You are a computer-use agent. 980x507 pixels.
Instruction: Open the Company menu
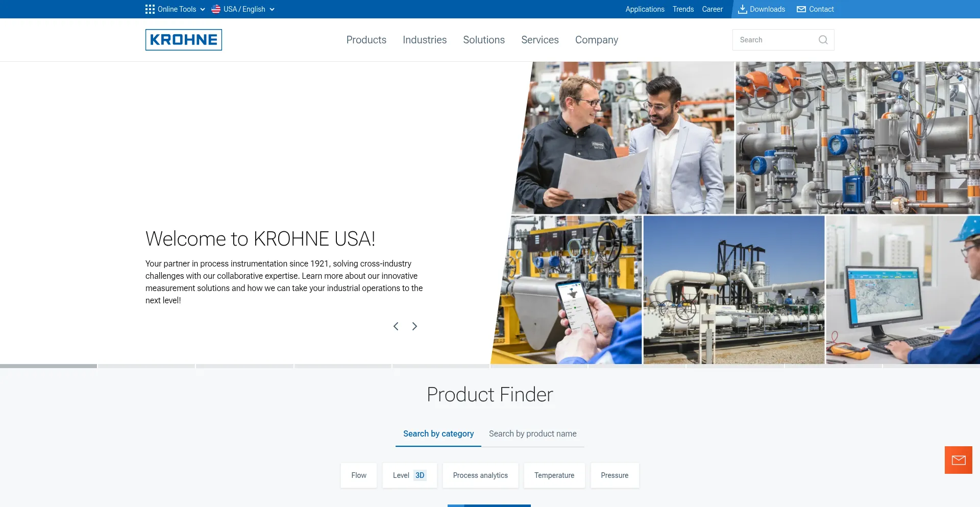click(x=597, y=40)
